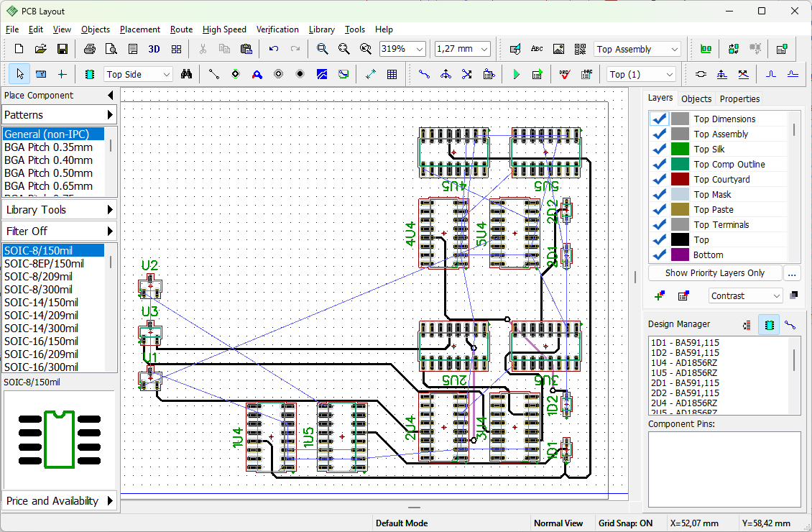Click the table grid placement icon
Screen dimensions: 812x532
(392, 75)
